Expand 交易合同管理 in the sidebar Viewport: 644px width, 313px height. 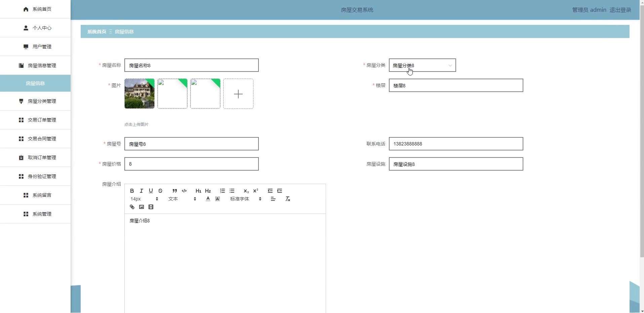[x=35, y=139]
